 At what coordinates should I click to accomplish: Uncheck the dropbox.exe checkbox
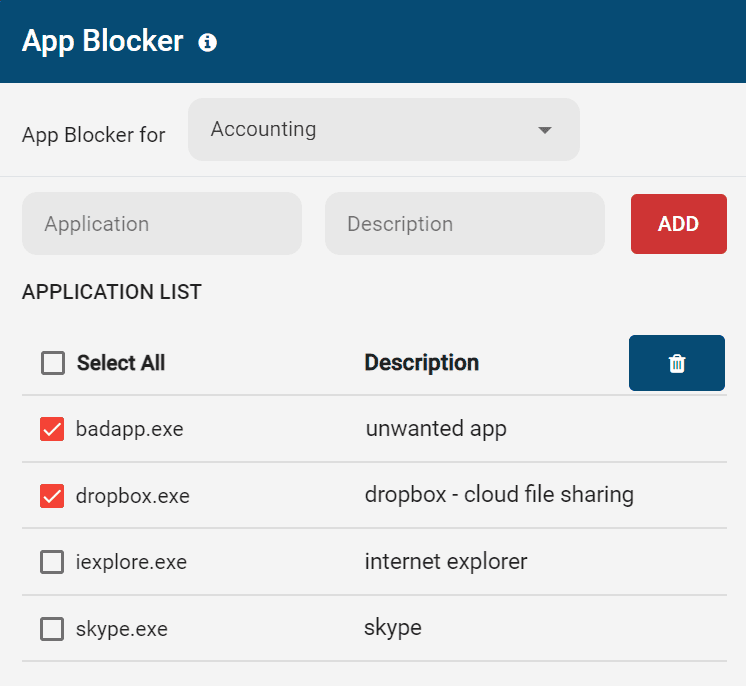point(52,496)
